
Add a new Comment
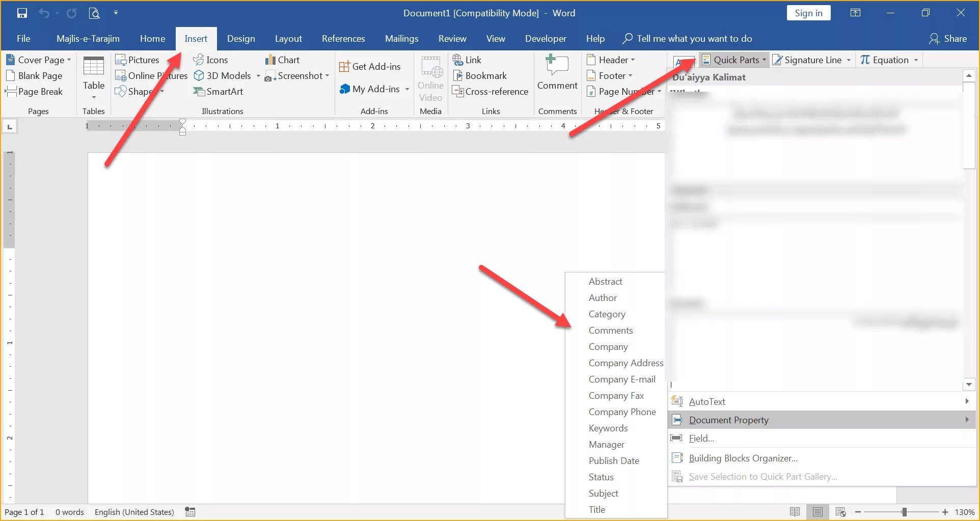557,73
